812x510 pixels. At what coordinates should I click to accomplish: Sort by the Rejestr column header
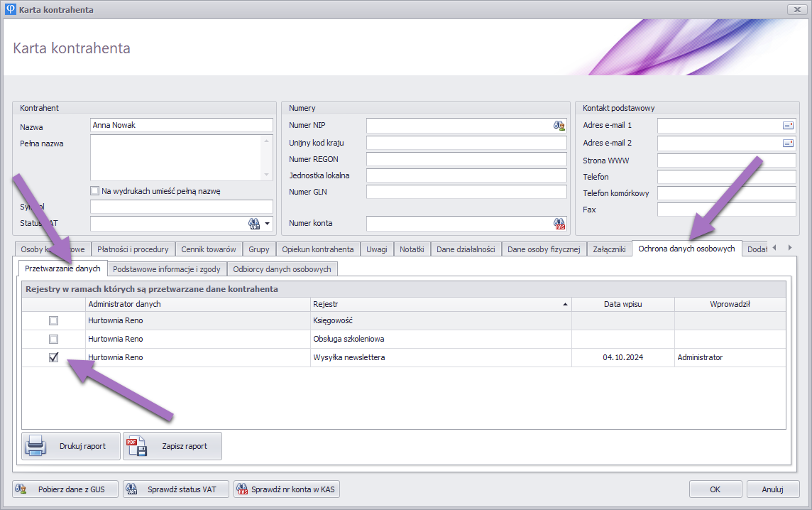pos(440,304)
